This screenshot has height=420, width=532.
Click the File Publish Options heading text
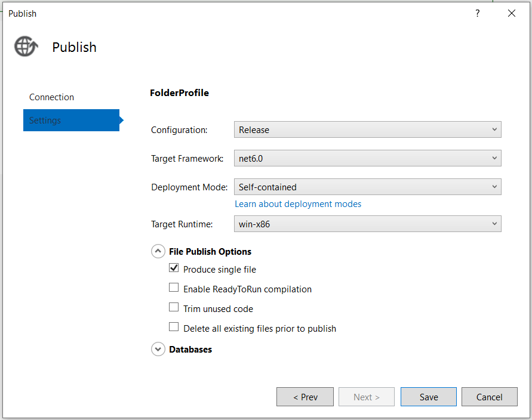coord(210,252)
